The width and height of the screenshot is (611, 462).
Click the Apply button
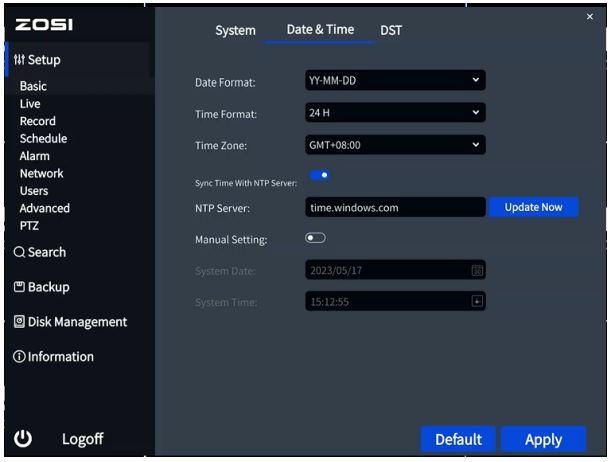coord(543,439)
